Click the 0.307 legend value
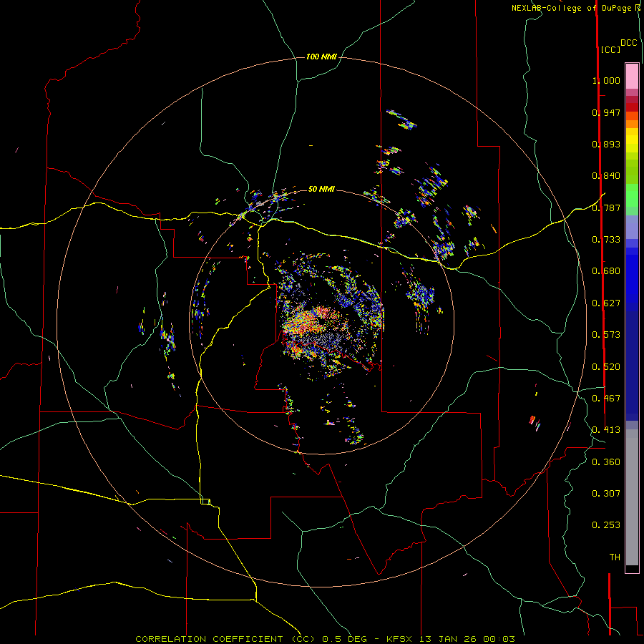Image resolution: width=644 pixels, height=644 pixels. (606, 494)
